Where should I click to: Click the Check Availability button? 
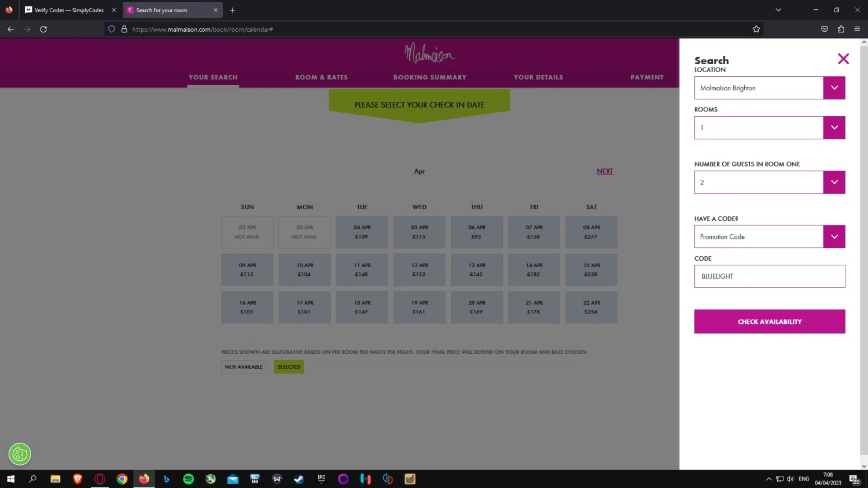pos(770,321)
